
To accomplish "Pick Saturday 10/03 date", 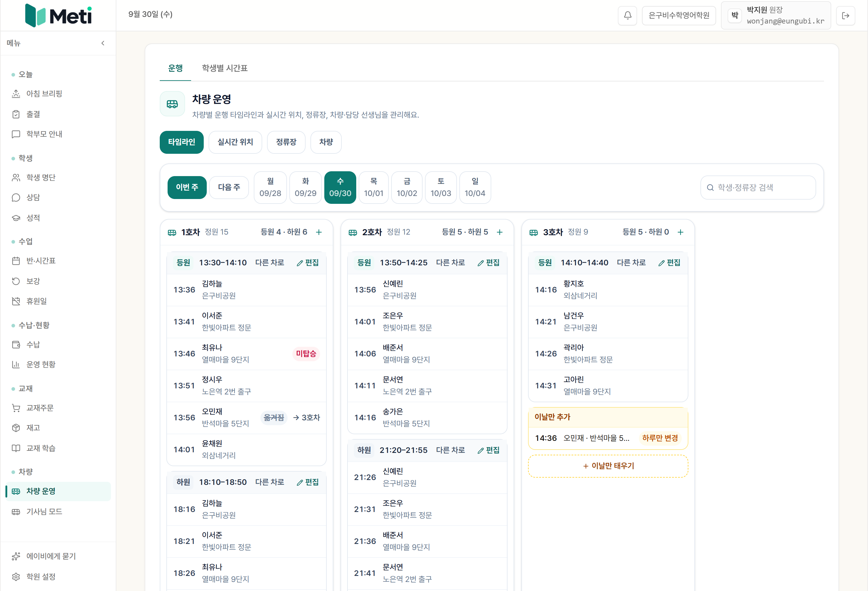I will [441, 187].
